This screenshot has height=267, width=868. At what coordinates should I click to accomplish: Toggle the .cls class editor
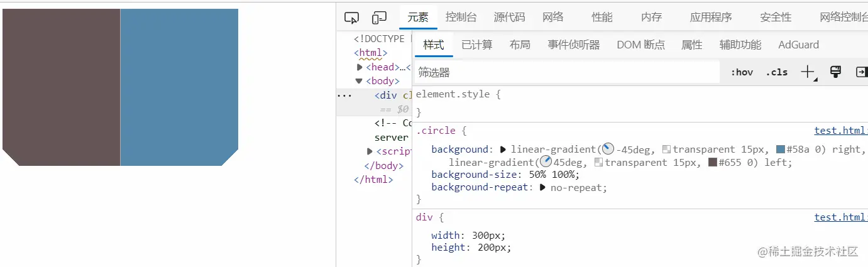tap(777, 72)
